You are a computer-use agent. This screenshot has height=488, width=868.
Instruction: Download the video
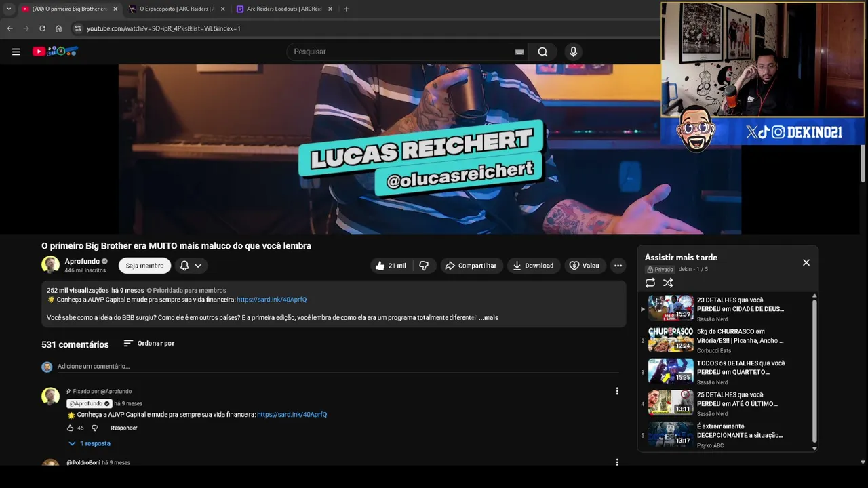(533, 266)
